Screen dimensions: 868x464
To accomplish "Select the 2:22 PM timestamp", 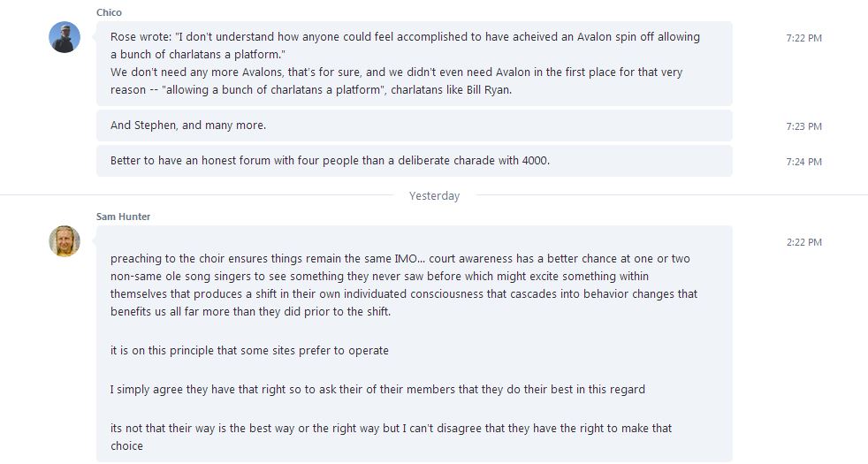I will [x=803, y=242].
